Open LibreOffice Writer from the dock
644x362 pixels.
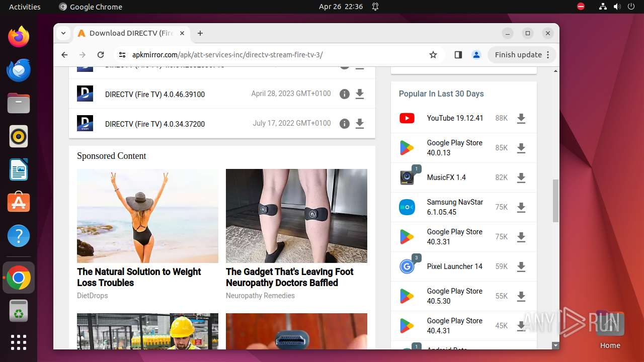(x=19, y=169)
